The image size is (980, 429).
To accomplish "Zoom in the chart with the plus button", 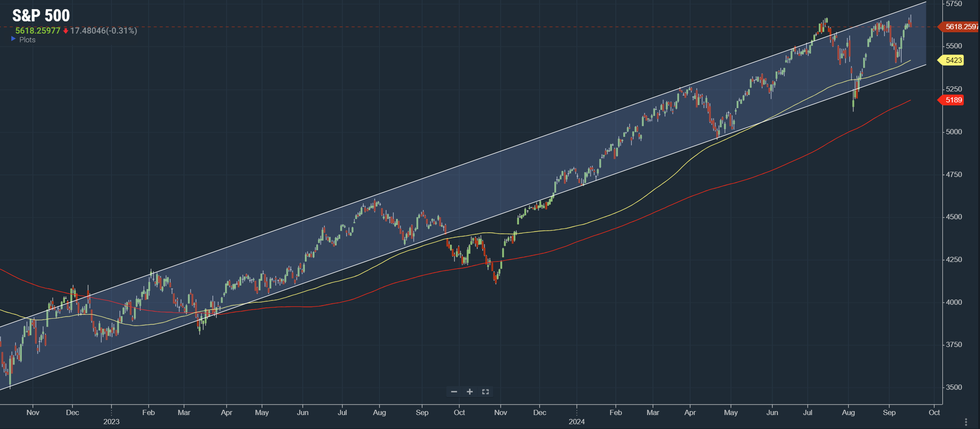I will 470,392.
